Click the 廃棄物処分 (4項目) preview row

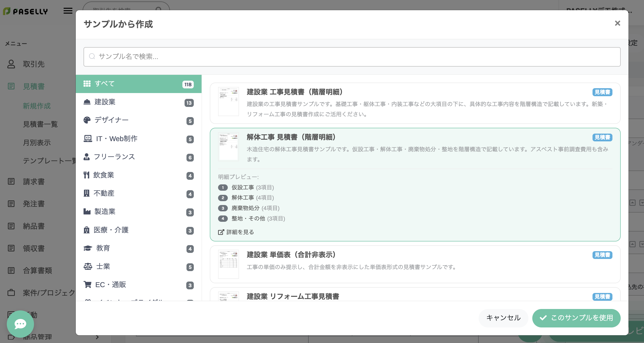(249, 208)
